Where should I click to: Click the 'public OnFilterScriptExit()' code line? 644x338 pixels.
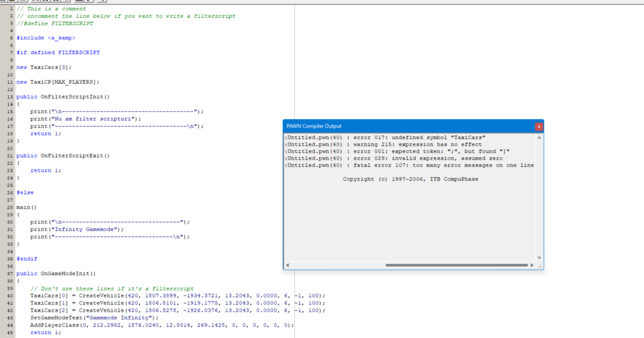pyautogui.click(x=63, y=156)
